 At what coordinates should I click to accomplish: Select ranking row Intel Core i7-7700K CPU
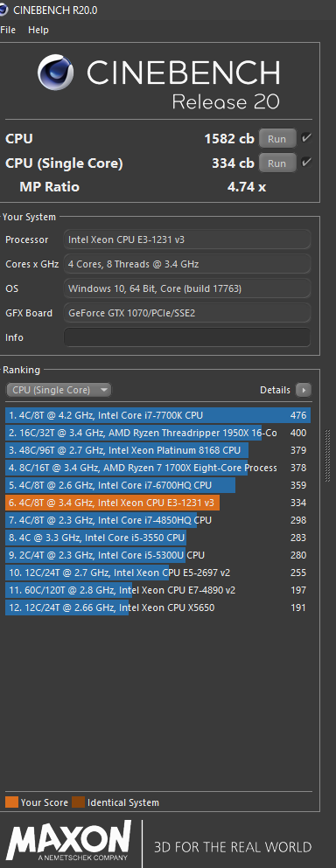(158, 415)
